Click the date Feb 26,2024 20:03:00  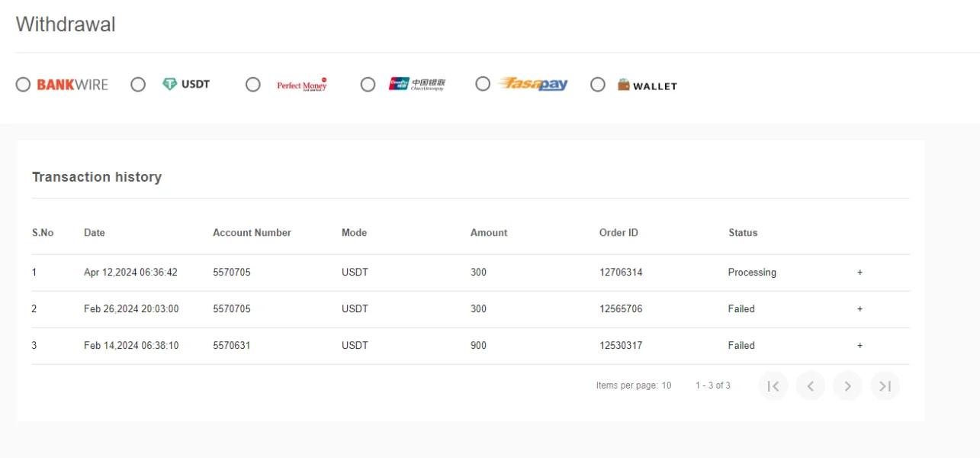(131, 309)
